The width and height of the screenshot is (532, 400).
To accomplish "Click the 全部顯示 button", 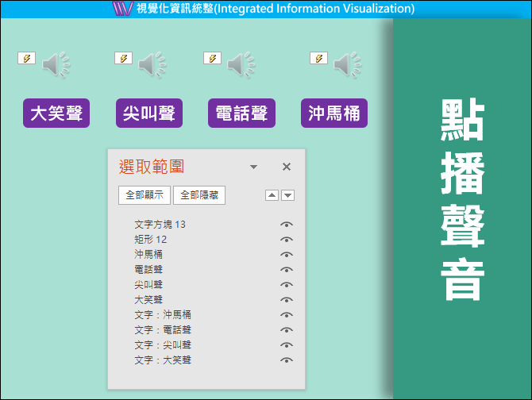I will tap(145, 195).
